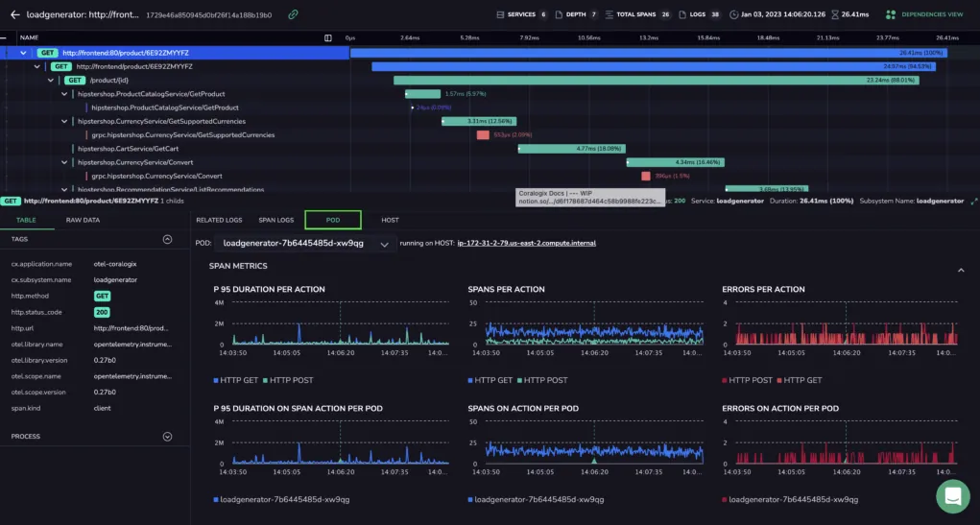Expand the PROCESS section

coord(167,437)
